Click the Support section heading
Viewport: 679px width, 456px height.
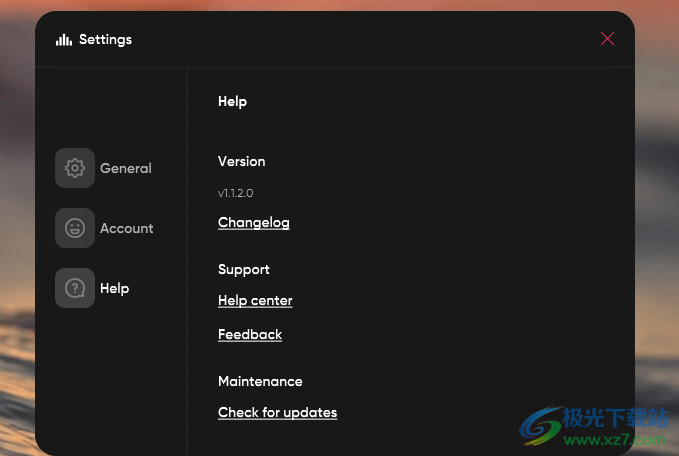point(244,269)
